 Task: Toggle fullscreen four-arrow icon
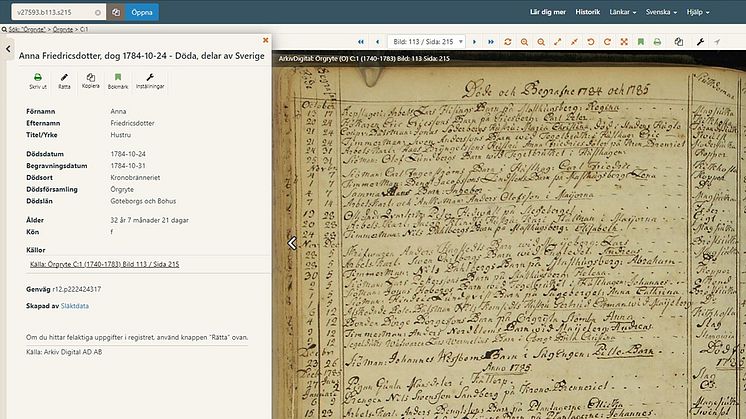coord(624,42)
